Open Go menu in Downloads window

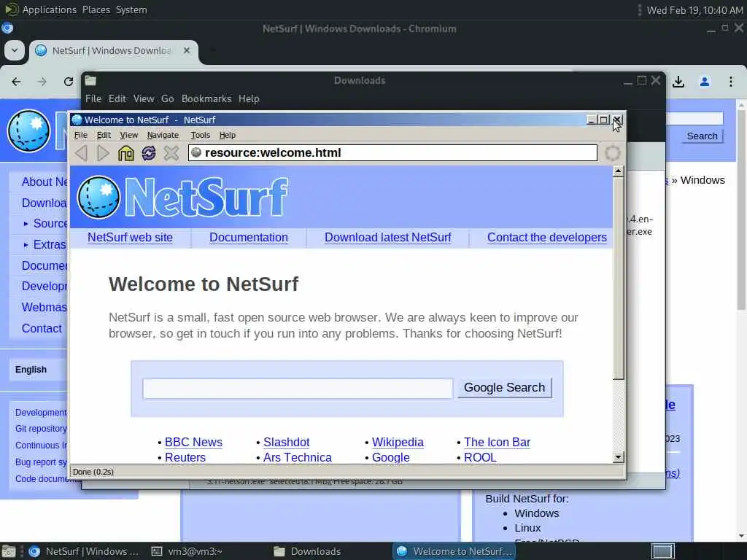167,98
